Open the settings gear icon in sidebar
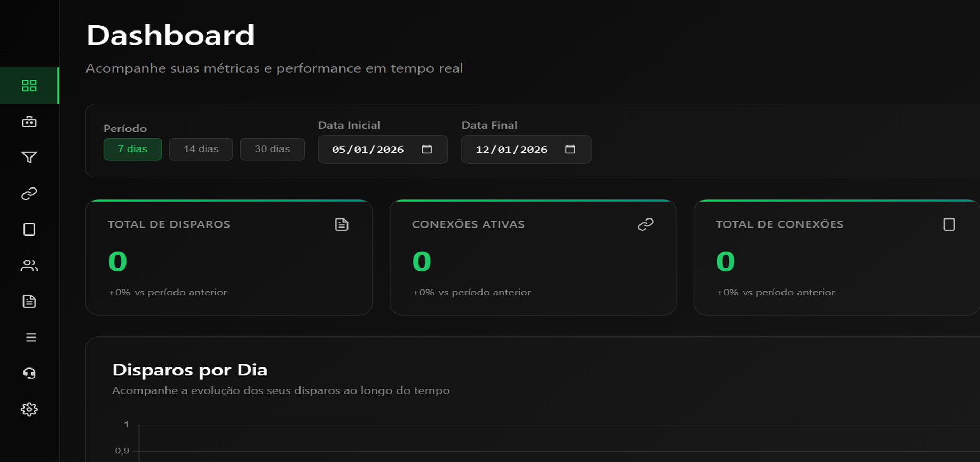980x462 pixels. pyautogui.click(x=29, y=409)
